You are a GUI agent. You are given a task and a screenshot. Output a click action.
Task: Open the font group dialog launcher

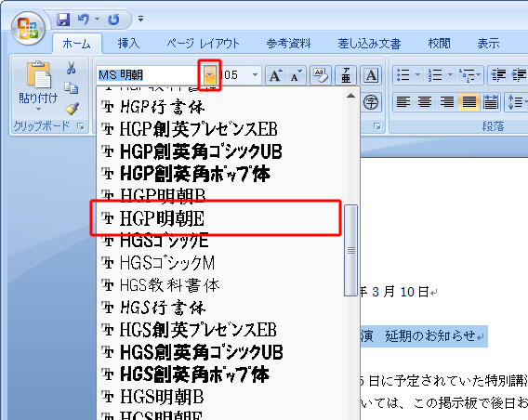pos(377,126)
